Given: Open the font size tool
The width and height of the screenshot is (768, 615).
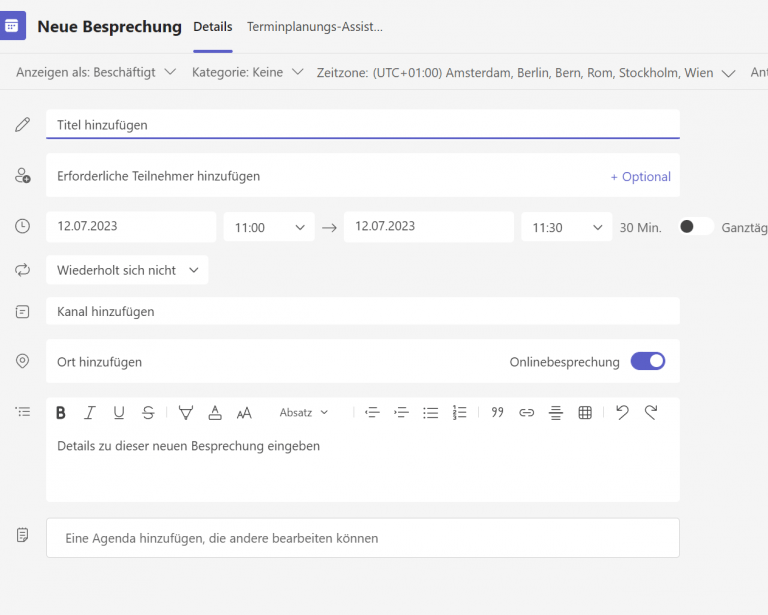Looking at the screenshot, I should point(244,413).
